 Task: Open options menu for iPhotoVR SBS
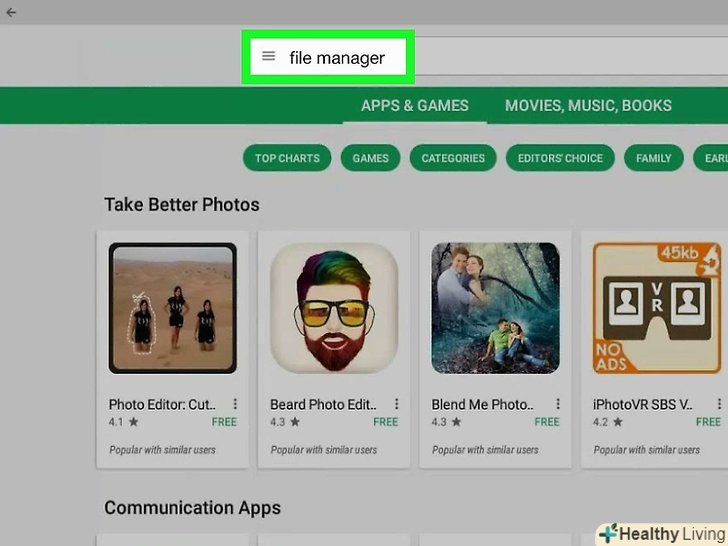pos(719,404)
